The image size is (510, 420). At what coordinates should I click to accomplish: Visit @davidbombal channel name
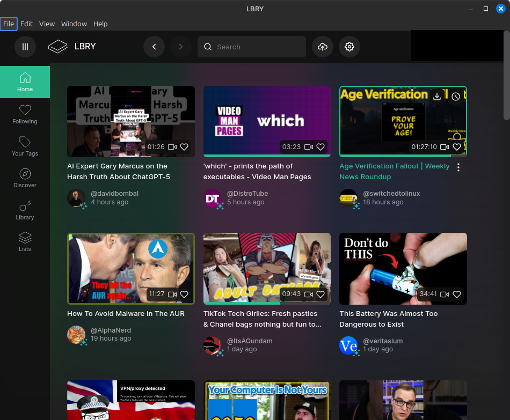point(114,194)
